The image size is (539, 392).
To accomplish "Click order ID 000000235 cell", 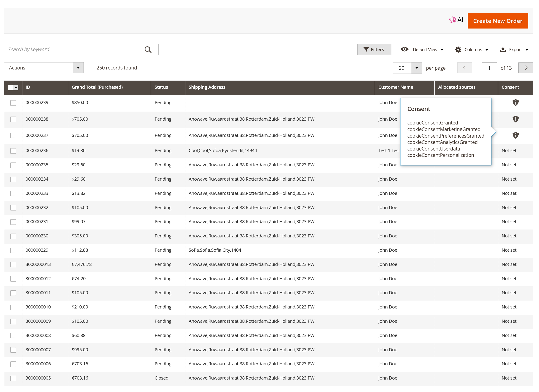I will (37, 165).
